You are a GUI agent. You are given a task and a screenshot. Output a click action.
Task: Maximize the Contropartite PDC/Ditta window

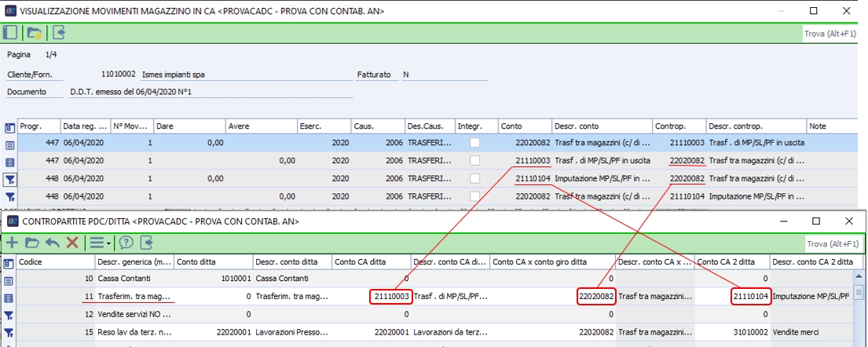pyautogui.click(x=816, y=221)
